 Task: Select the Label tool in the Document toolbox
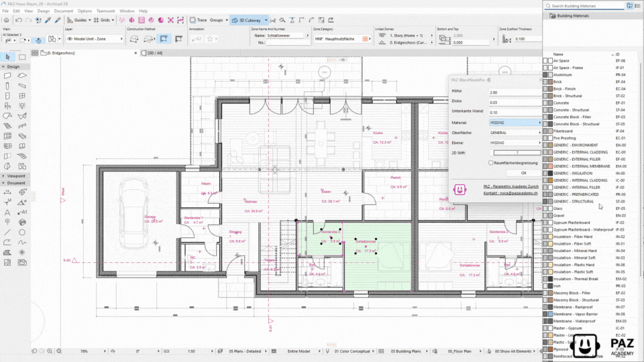22,213
